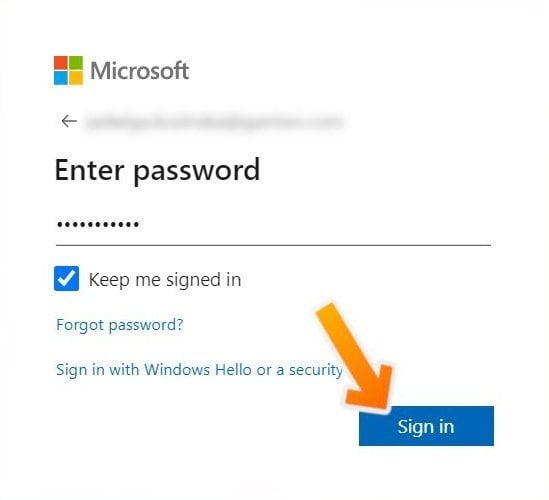Click the masked password dots
The width and height of the screenshot is (549, 500).
[98, 224]
